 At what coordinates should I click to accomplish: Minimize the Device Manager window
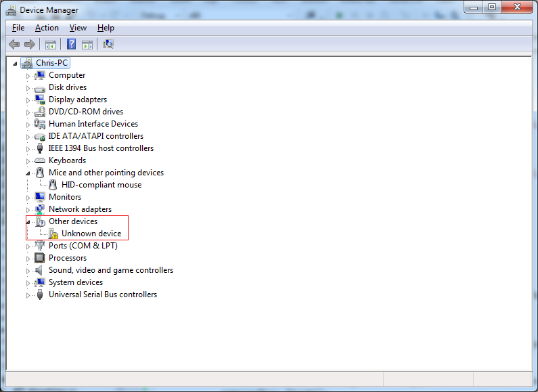[474, 7]
